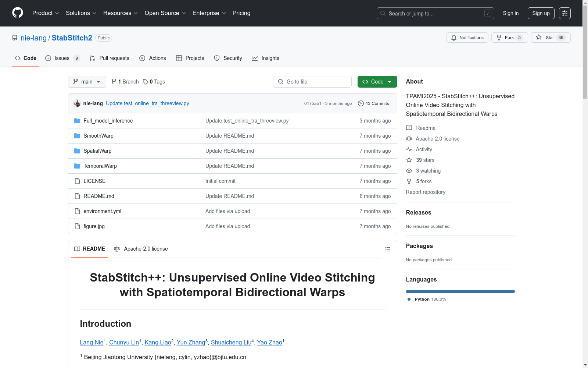The width and height of the screenshot is (588, 368).
Task: Click the Python language bar
Action: [x=460, y=291]
